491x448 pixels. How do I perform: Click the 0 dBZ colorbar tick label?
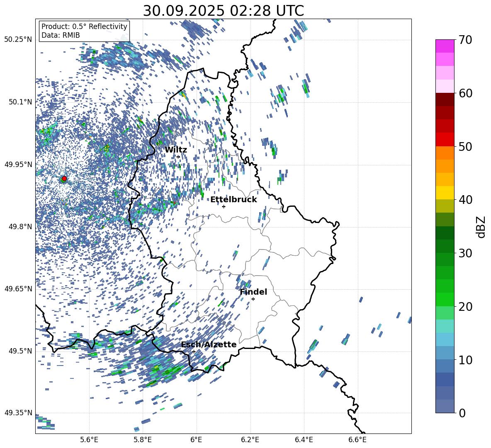click(462, 413)
